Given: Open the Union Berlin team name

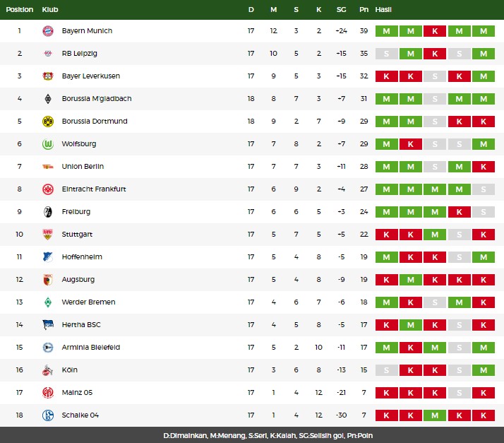Looking at the screenshot, I should [83, 166].
